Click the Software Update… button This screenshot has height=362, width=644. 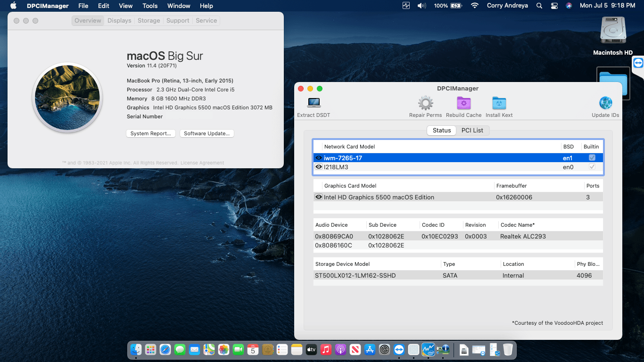(207, 133)
